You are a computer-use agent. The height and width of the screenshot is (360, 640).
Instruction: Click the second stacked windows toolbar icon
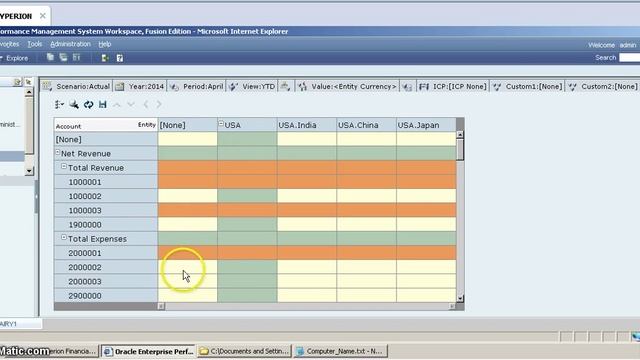(x=63, y=58)
